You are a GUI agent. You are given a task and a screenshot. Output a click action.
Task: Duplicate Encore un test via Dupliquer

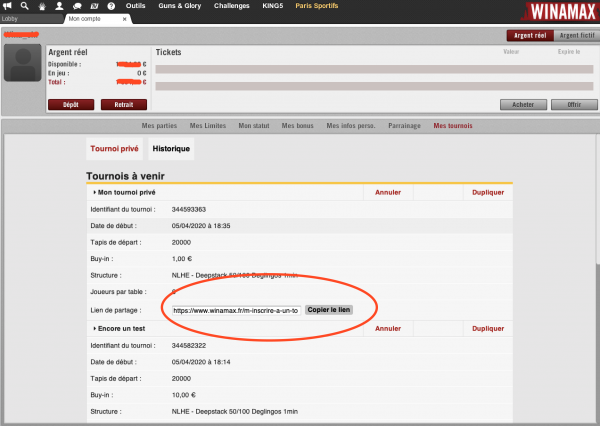[488, 328]
